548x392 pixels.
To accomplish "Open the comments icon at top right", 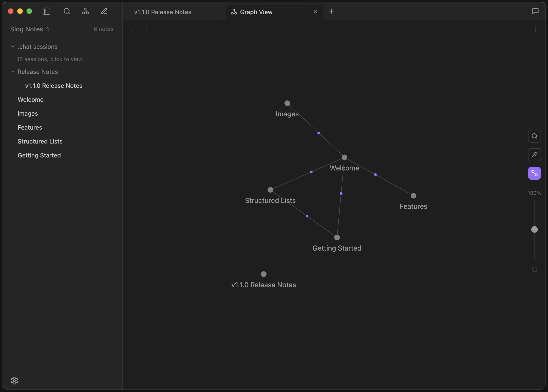I will tap(535, 11).
